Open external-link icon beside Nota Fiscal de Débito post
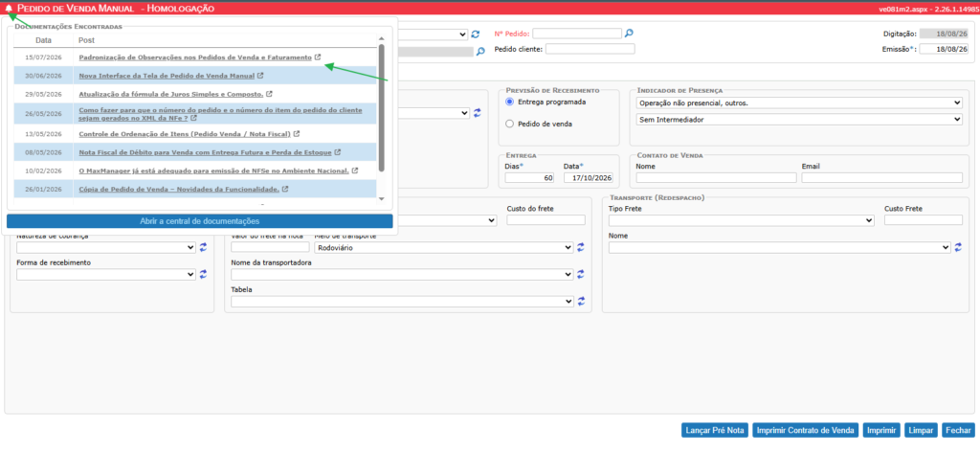The width and height of the screenshot is (980, 454). point(338,152)
